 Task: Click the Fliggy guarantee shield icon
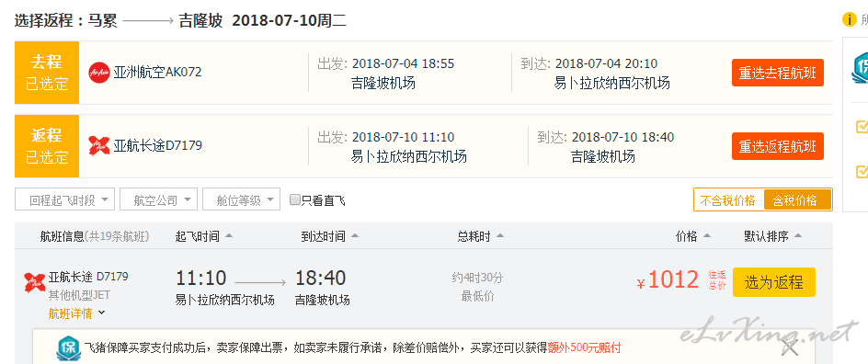tap(69, 348)
